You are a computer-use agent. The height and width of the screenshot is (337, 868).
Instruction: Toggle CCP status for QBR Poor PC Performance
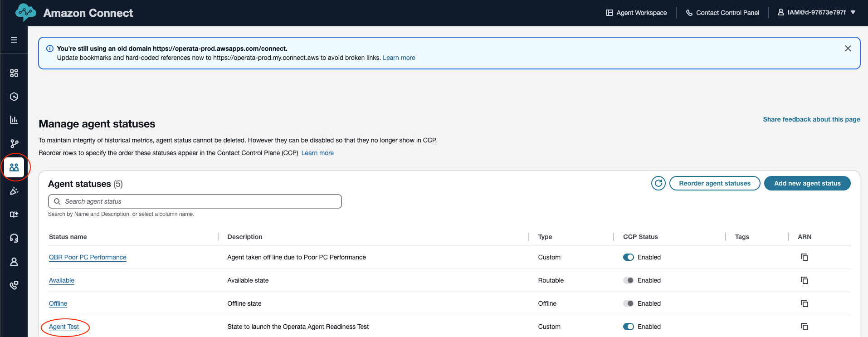[629, 257]
